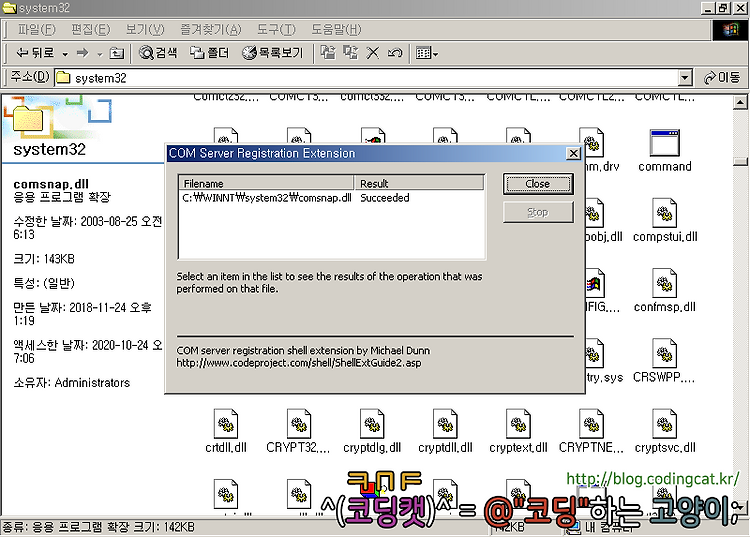
Task: Click the 이동 (Go) button
Action: [x=722, y=77]
